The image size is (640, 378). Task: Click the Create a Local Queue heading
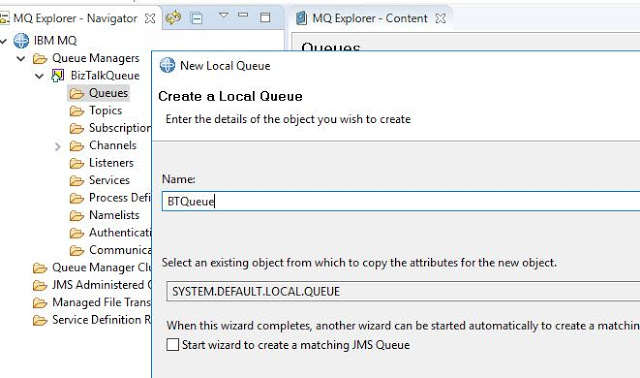pos(230,96)
